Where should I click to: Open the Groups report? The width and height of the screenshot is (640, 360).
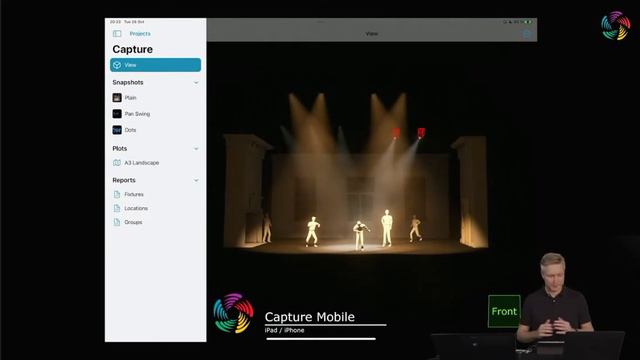156,222
